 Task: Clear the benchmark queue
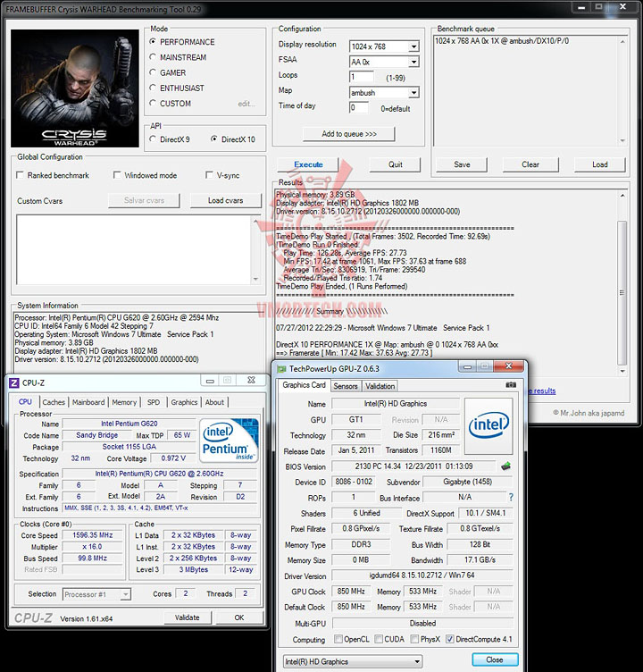[530, 164]
